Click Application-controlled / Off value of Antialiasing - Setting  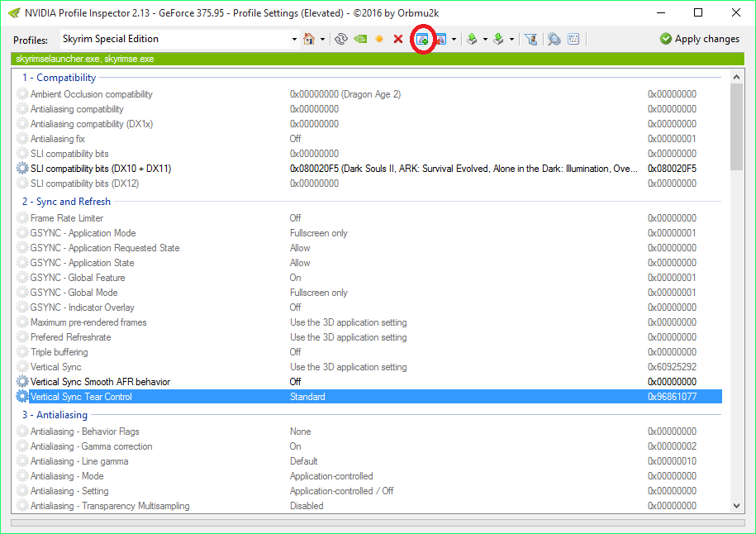click(x=342, y=491)
